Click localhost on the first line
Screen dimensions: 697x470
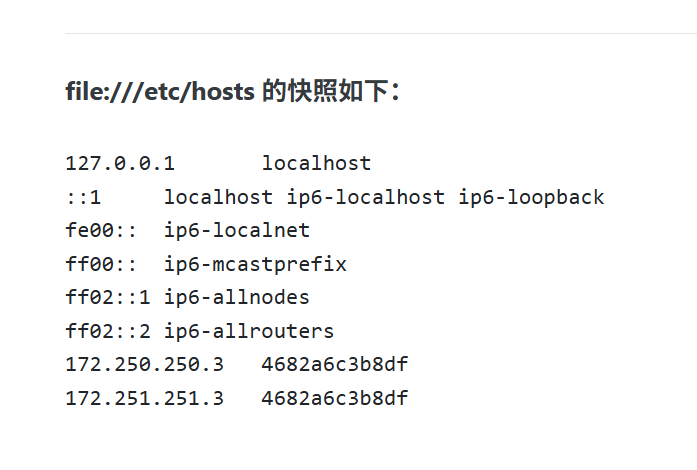click(316, 163)
